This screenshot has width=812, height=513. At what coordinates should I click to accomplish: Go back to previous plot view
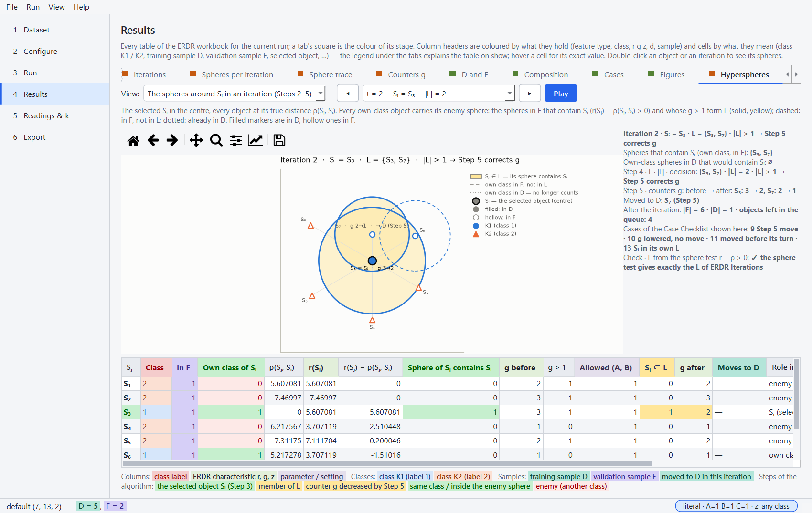tap(153, 140)
